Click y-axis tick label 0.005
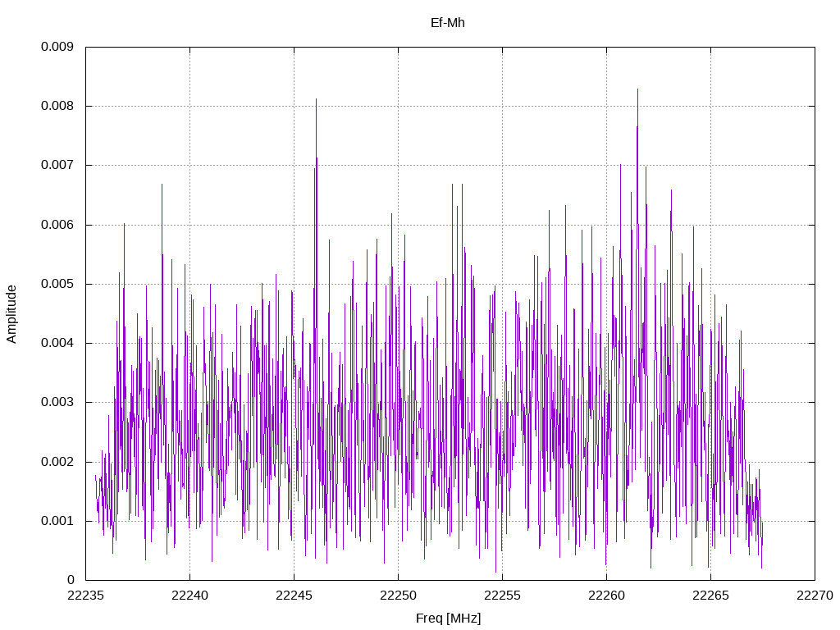Viewport: 840px width, 630px height. click(x=57, y=284)
